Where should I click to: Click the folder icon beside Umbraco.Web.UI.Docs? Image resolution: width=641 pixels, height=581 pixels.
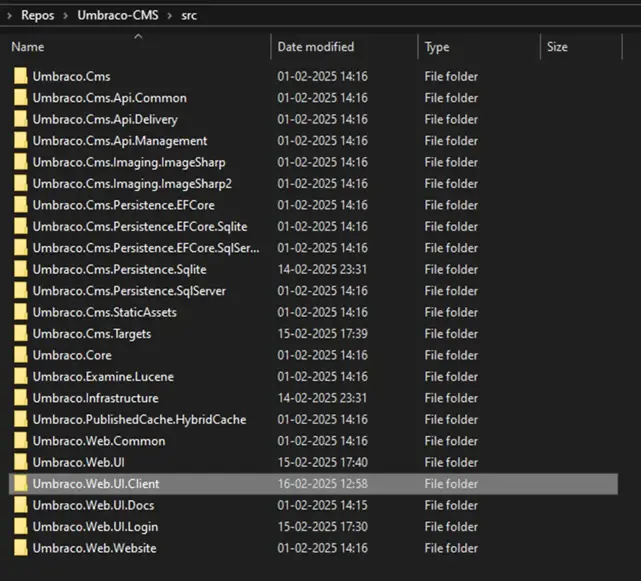(20, 505)
